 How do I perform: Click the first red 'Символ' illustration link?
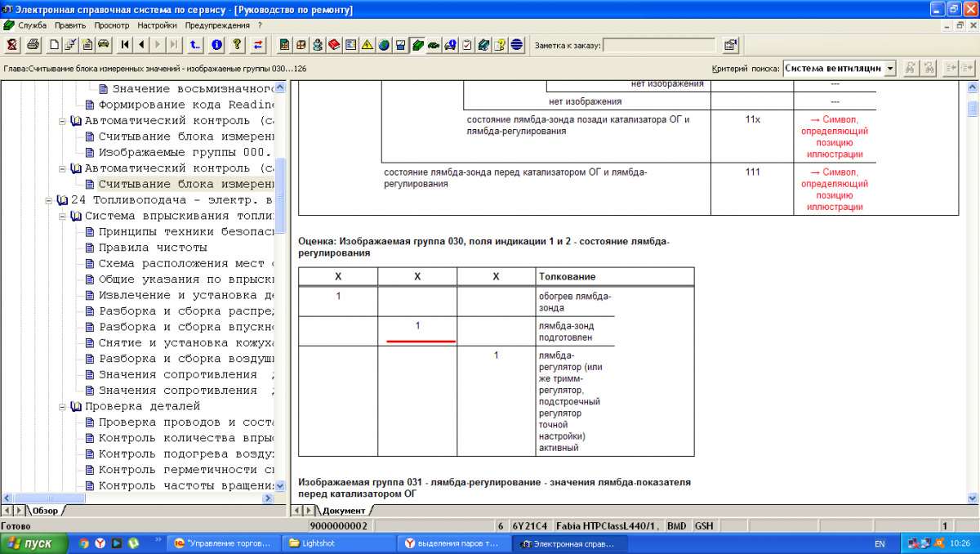(835, 136)
